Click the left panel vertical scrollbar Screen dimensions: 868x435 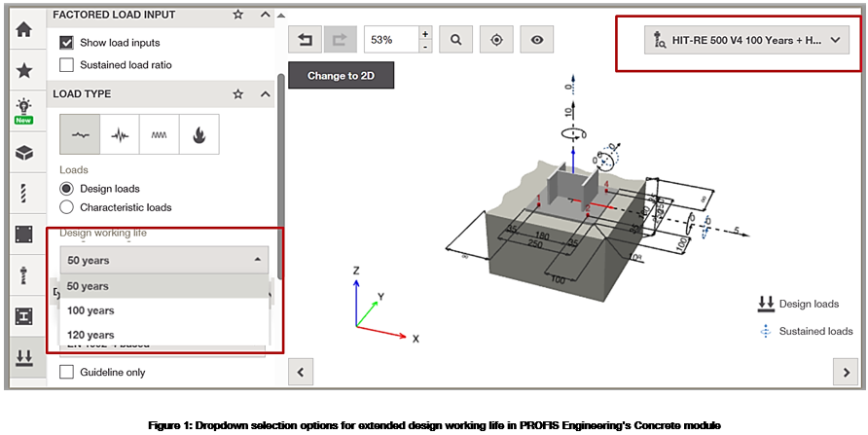(280, 177)
